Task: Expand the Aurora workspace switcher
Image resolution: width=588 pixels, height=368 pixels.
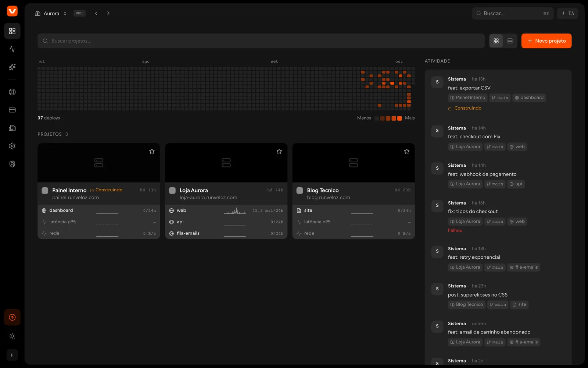Action: [51, 13]
